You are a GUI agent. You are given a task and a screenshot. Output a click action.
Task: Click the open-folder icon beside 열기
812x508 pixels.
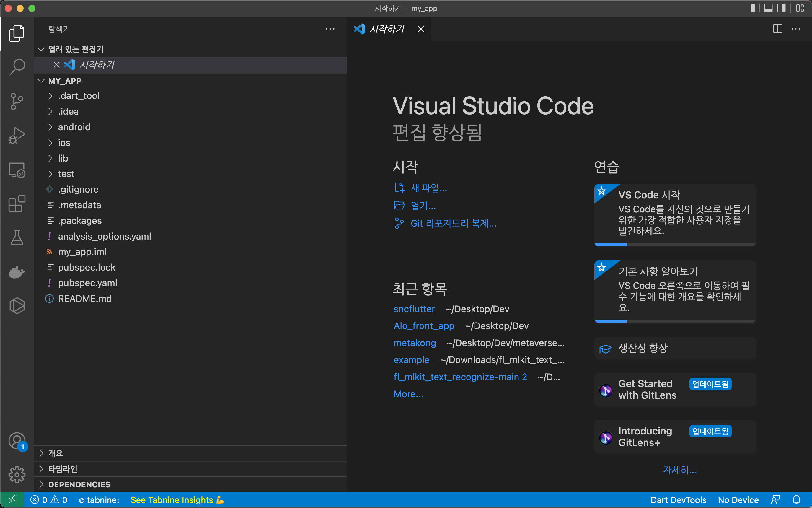point(399,205)
